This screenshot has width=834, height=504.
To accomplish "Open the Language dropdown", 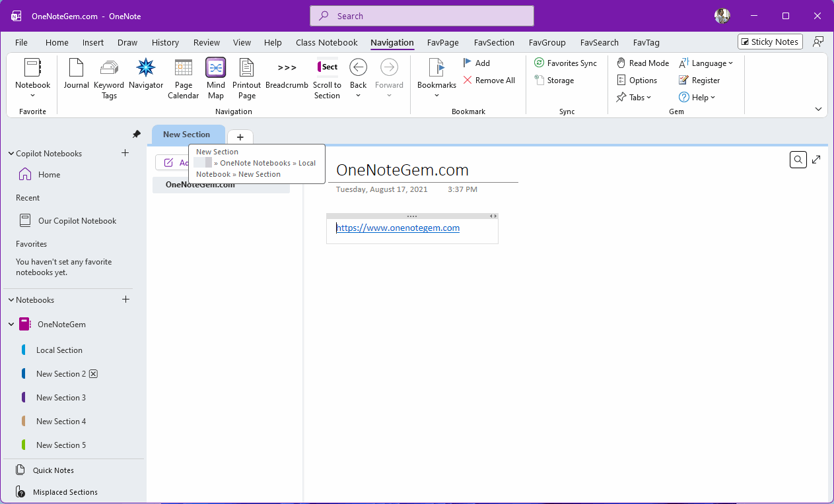I will click(706, 63).
